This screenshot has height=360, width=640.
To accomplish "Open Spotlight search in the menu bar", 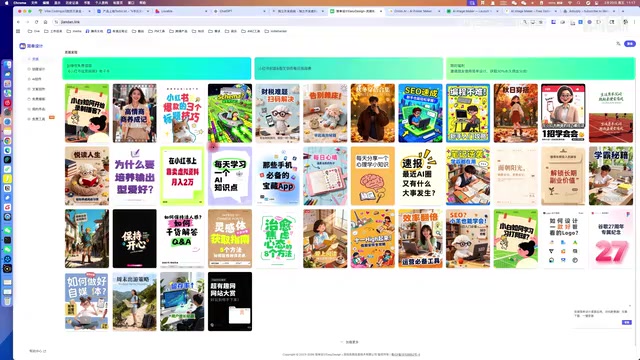I will tap(578, 2).
